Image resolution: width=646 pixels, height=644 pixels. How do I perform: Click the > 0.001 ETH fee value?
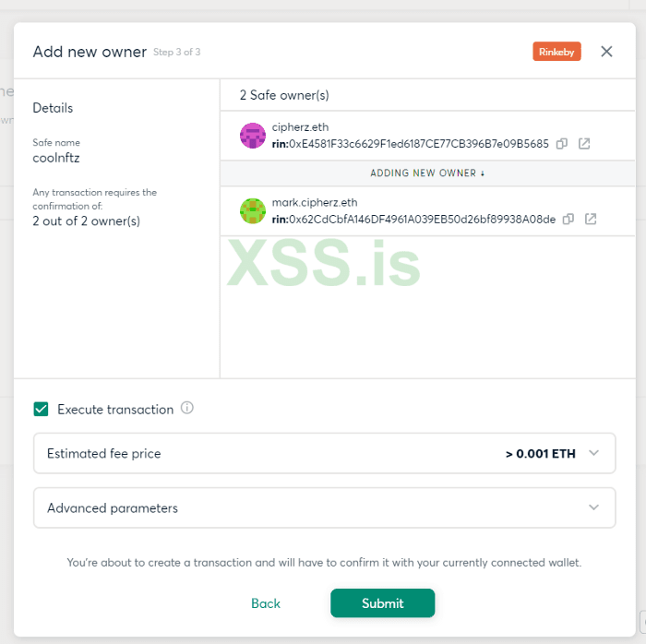pos(540,454)
